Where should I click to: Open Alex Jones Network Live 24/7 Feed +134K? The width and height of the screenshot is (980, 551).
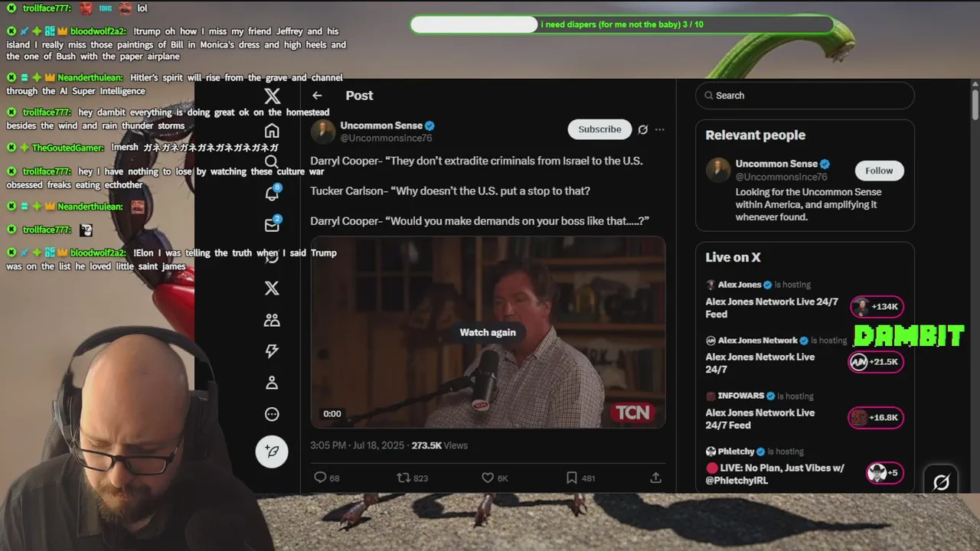tap(772, 308)
